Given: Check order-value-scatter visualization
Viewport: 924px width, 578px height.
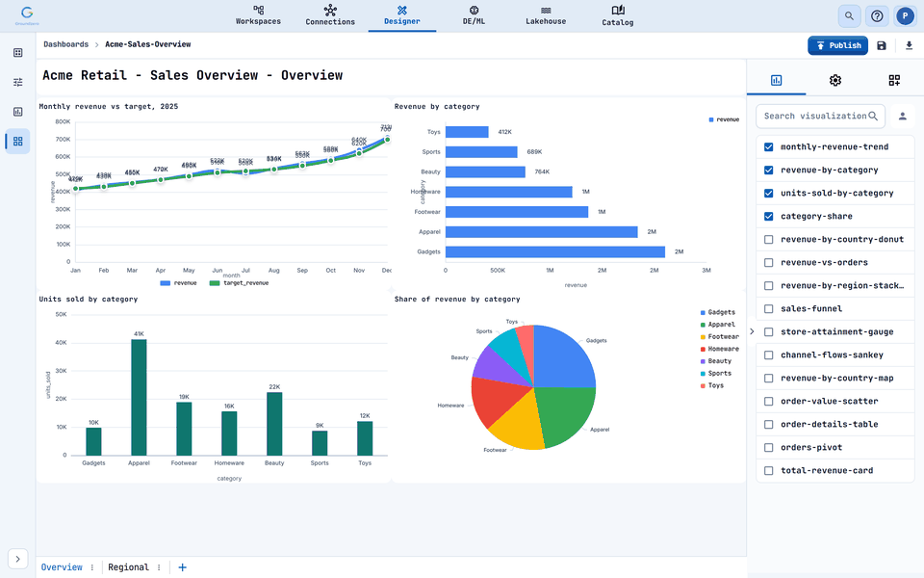Looking at the screenshot, I should click(x=768, y=401).
